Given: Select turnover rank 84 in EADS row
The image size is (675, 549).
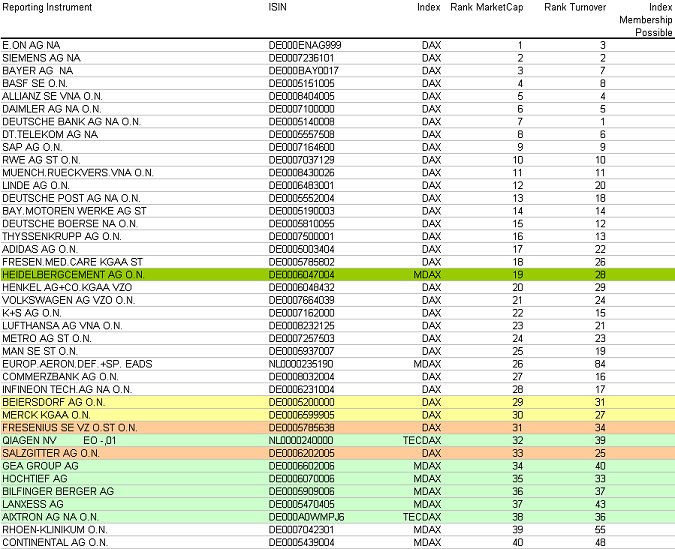Looking at the screenshot, I should click(x=600, y=364).
